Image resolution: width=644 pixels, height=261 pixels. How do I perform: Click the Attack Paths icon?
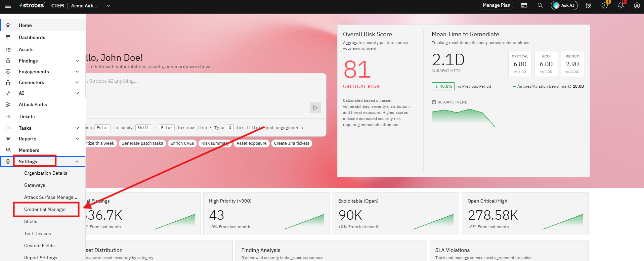(x=8, y=104)
